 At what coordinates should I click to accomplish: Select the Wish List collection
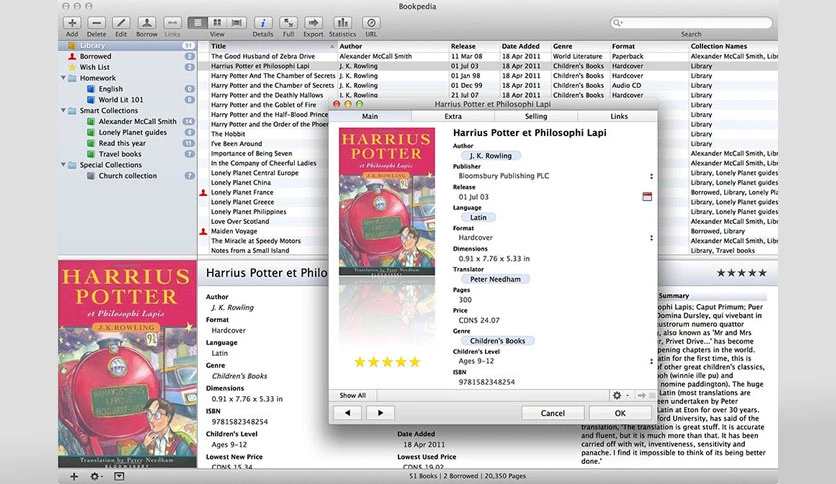coord(127,67)
